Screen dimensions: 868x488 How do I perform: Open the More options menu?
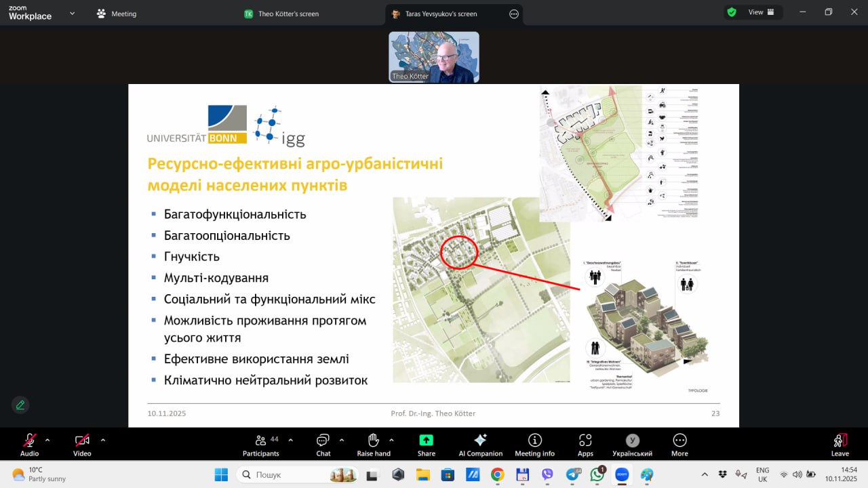(x=679, y=444)
